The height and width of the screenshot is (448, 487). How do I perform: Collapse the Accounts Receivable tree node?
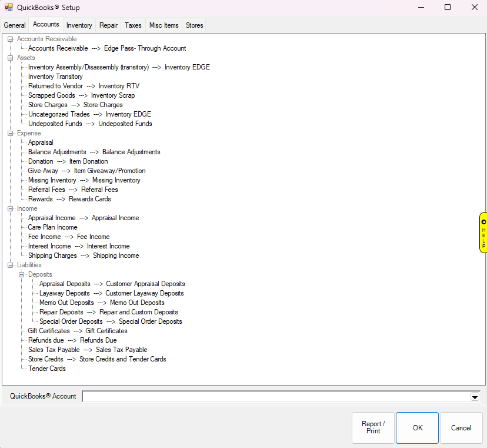click(11, 39)
